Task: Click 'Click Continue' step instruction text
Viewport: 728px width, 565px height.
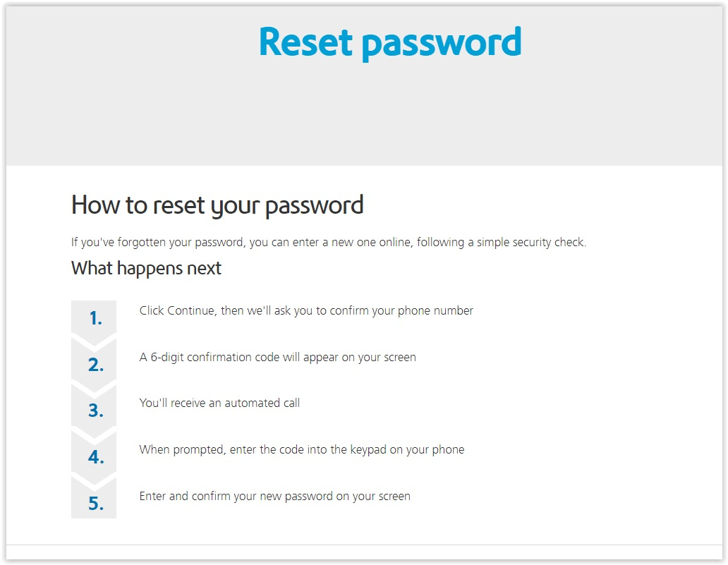Action: point(306,310)
